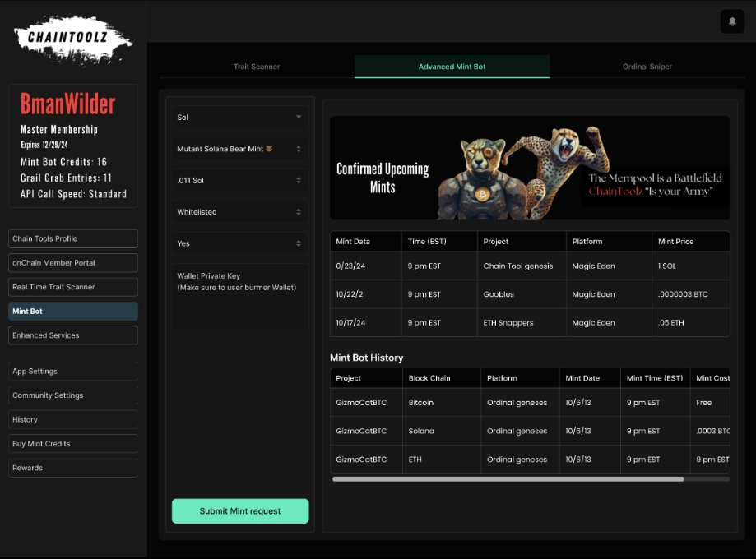Screen dimensions: 756x559
Task: Open the Sol blockchain dropdown
Action: point(239,117)
